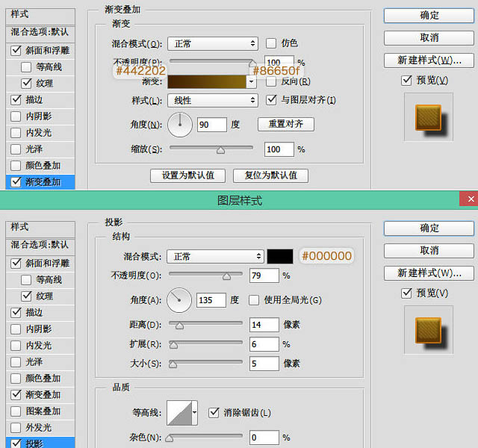Screen dimensions: 478x448
Task: Check 图案叠加 in the lower style list
Action: tap(16, 411)
